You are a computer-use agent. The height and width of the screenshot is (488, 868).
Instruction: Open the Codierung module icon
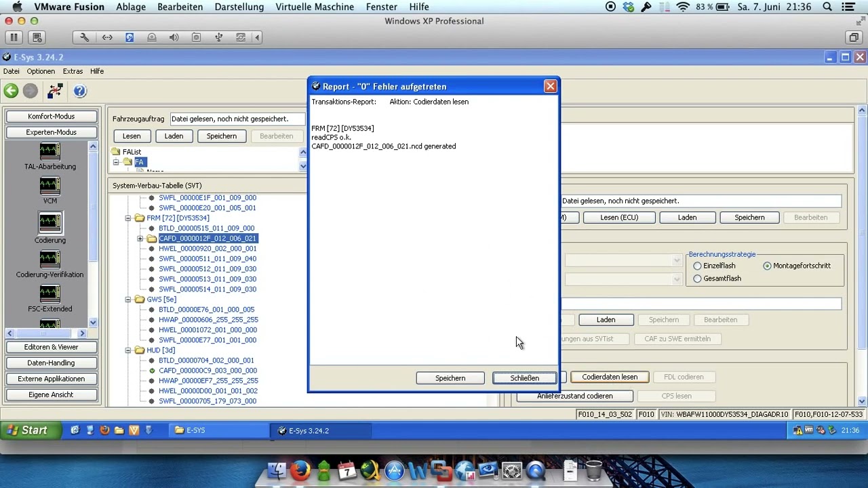[50, 222]
